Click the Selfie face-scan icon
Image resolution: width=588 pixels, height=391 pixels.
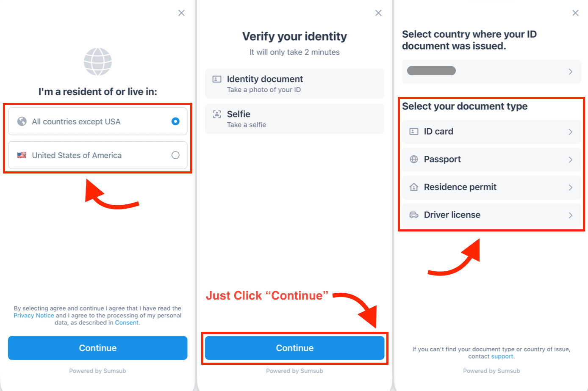[x=217, y=114]
